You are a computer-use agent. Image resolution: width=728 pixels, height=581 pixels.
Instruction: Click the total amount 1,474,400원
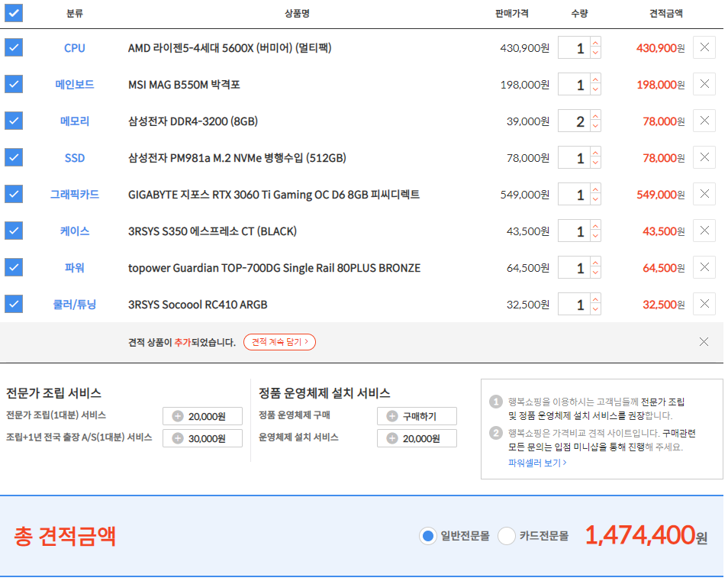pos(646,535)
